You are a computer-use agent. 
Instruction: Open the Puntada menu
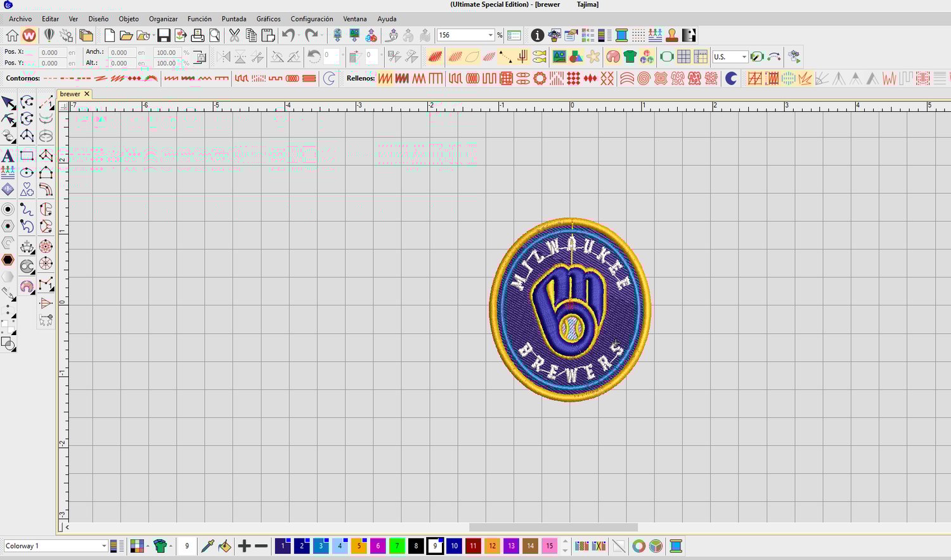[x=234, y=19]
